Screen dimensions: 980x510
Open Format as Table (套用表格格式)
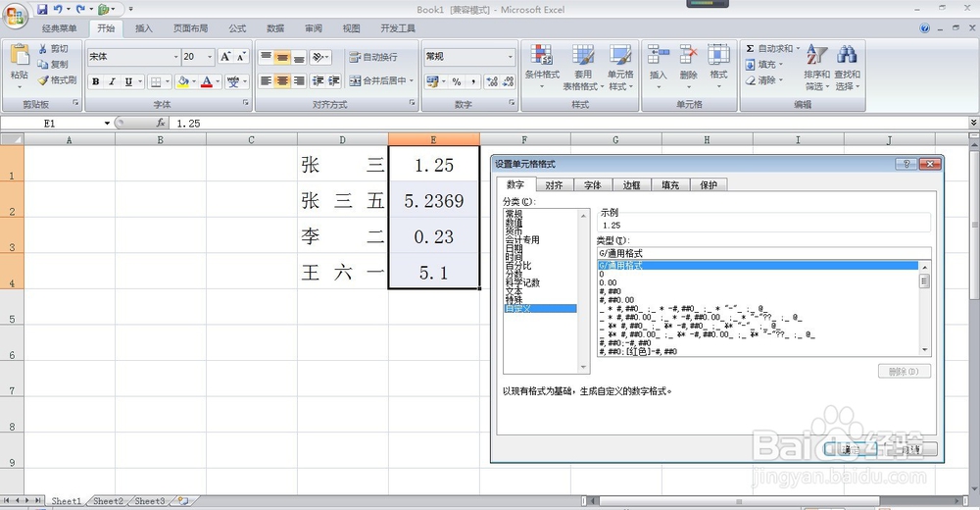coord(582,67)
